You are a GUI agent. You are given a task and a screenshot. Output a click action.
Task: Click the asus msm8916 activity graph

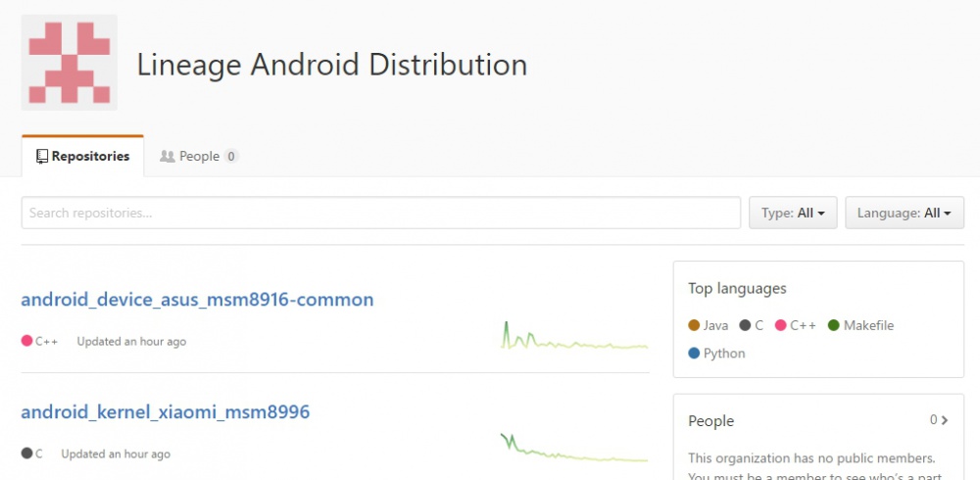pos(574,336)
